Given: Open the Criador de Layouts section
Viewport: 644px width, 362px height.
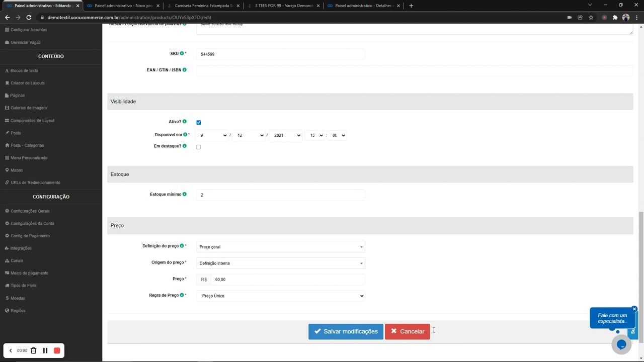Looking at the screenshot, I should (27, 82).
